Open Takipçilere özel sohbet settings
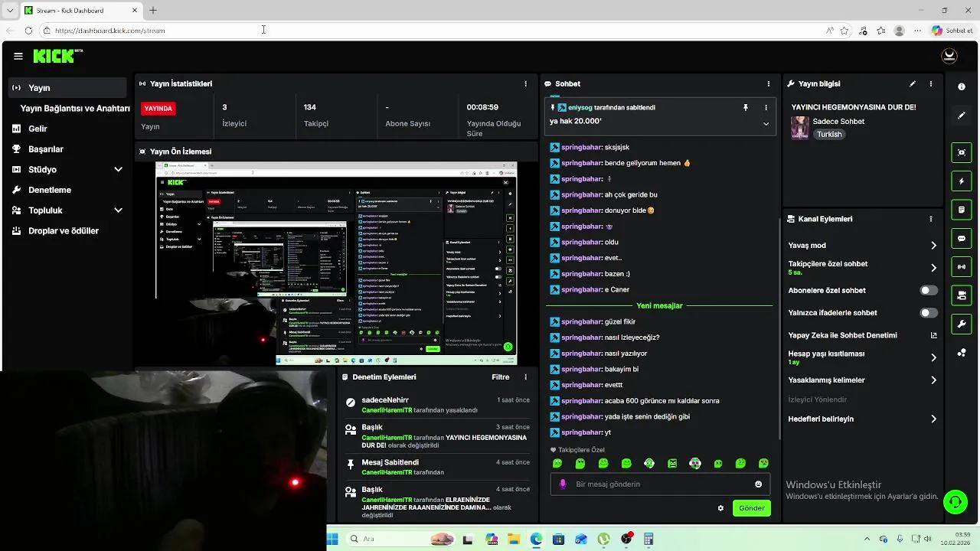 click(862, 268)
